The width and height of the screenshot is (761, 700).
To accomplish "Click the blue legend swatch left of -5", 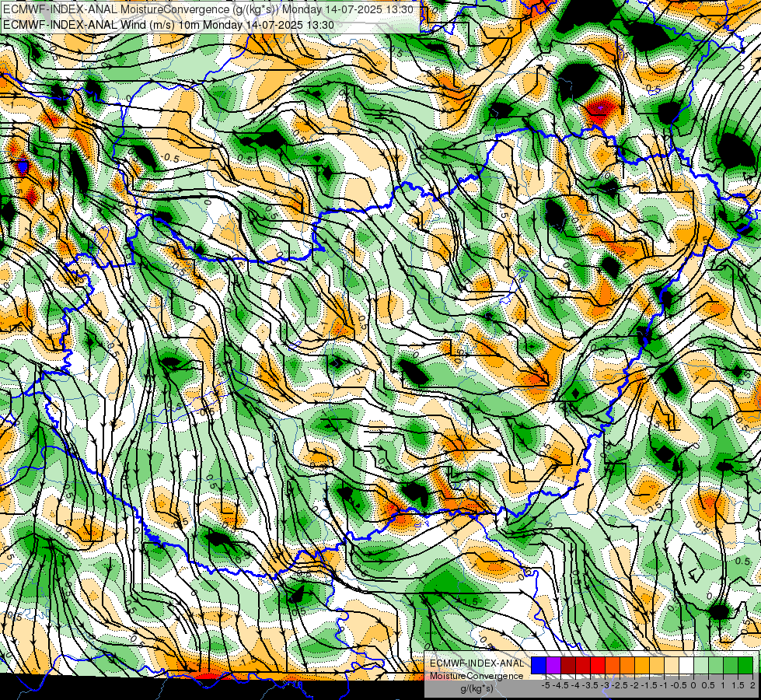I will tap(539, 665).
